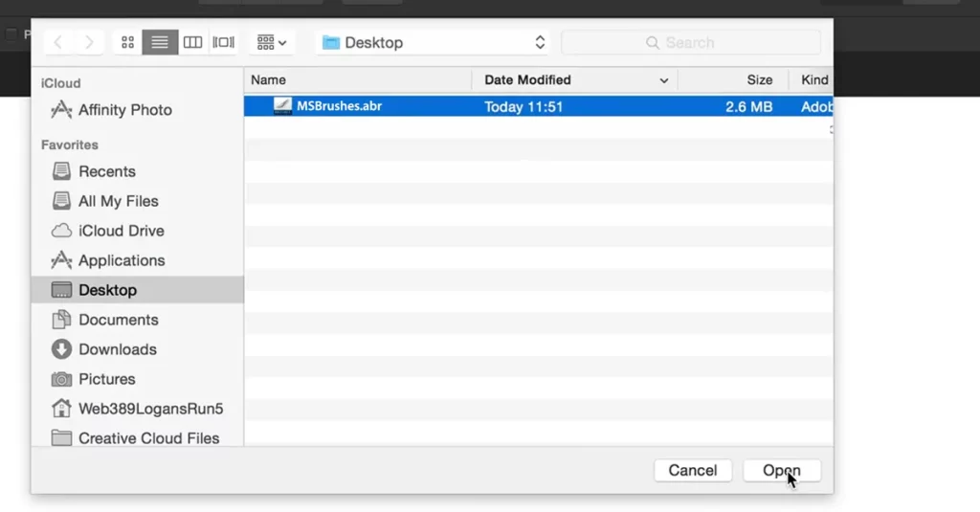Screen dimensions: 980x512
Task: Switch to column view mode
Action: coord(192,42)
